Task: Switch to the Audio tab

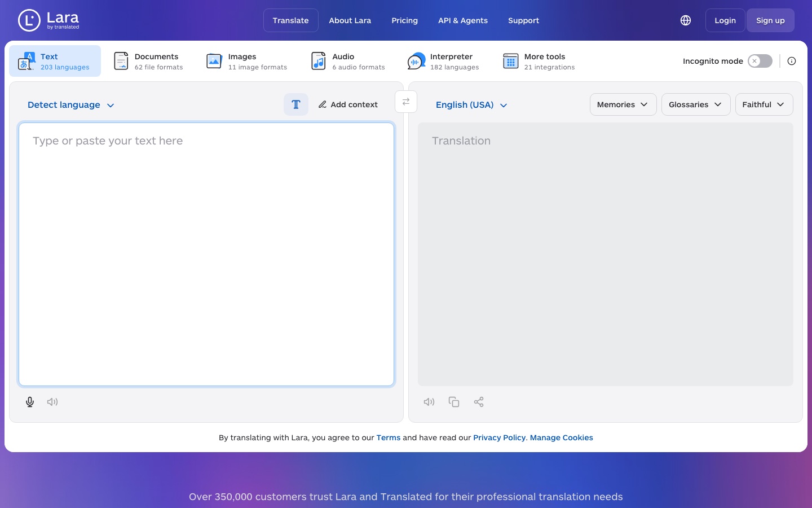Action: click(x=348, y=61)
